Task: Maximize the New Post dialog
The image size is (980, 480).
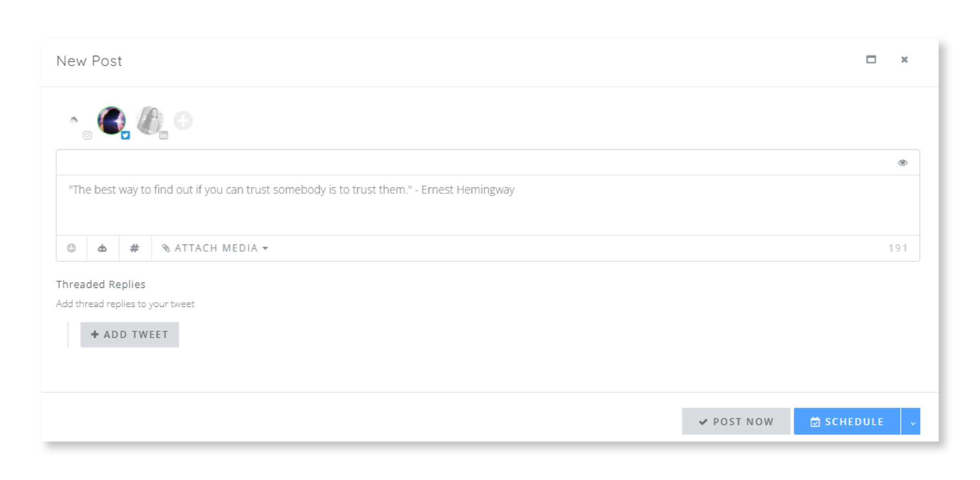Action: click(x=871, y=60)
